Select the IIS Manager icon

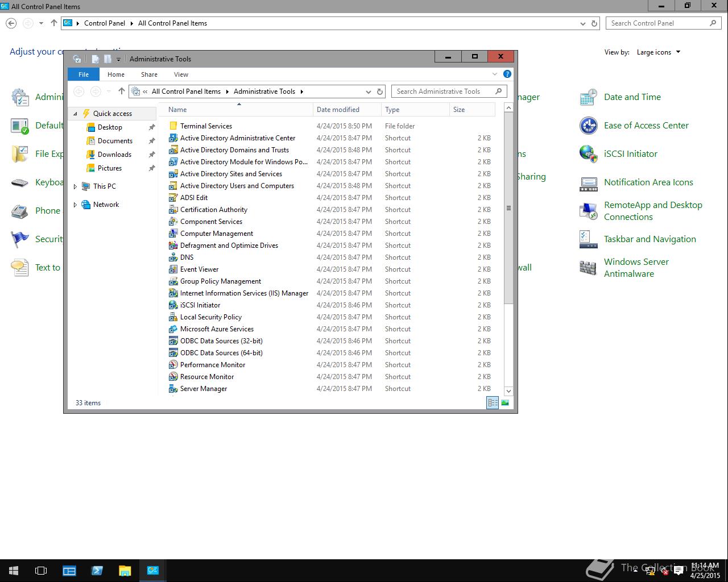point(173,293)
